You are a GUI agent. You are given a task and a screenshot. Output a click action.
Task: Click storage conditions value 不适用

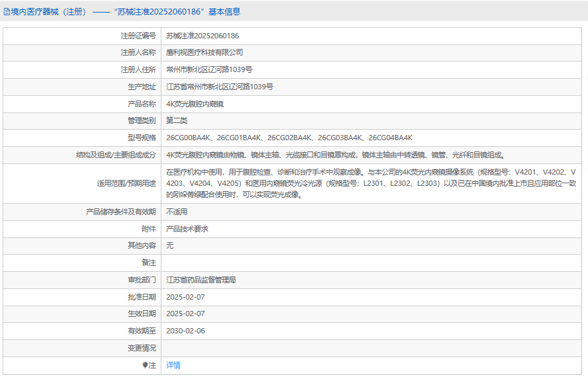[x=177, y=212]
